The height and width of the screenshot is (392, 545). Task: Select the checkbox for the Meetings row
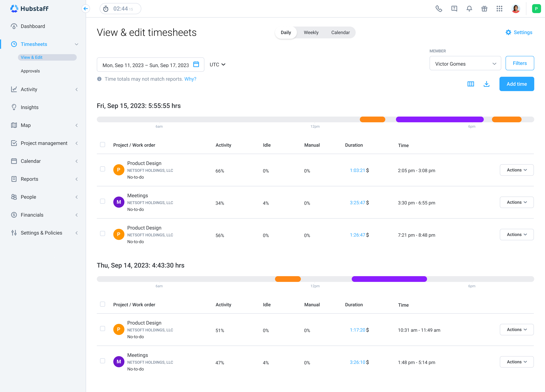point(103,201)
